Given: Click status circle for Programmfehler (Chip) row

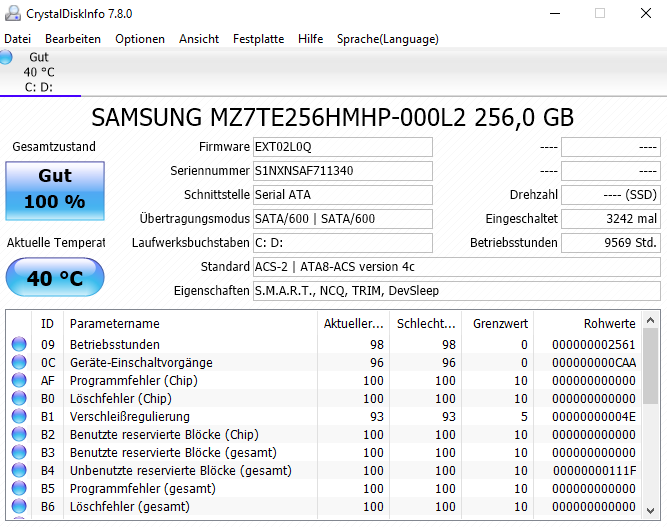Looking at the screenshot, I should (19, 380).
